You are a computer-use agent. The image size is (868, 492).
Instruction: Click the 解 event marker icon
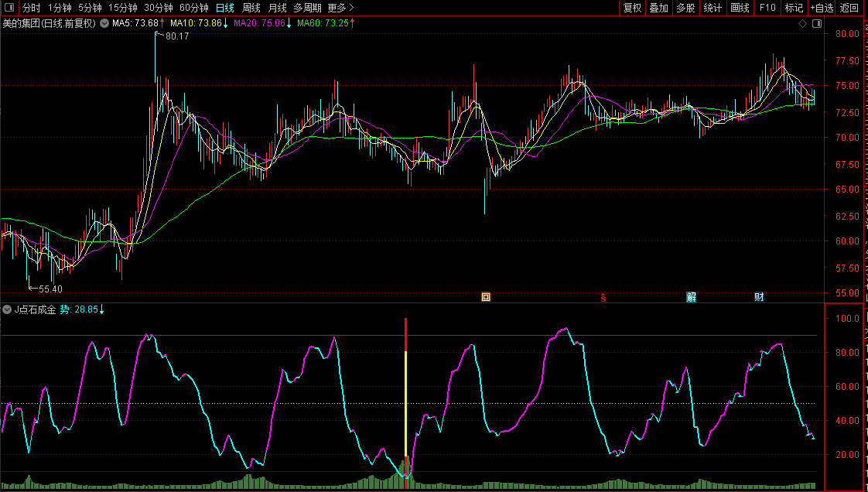tap(691, 296)
